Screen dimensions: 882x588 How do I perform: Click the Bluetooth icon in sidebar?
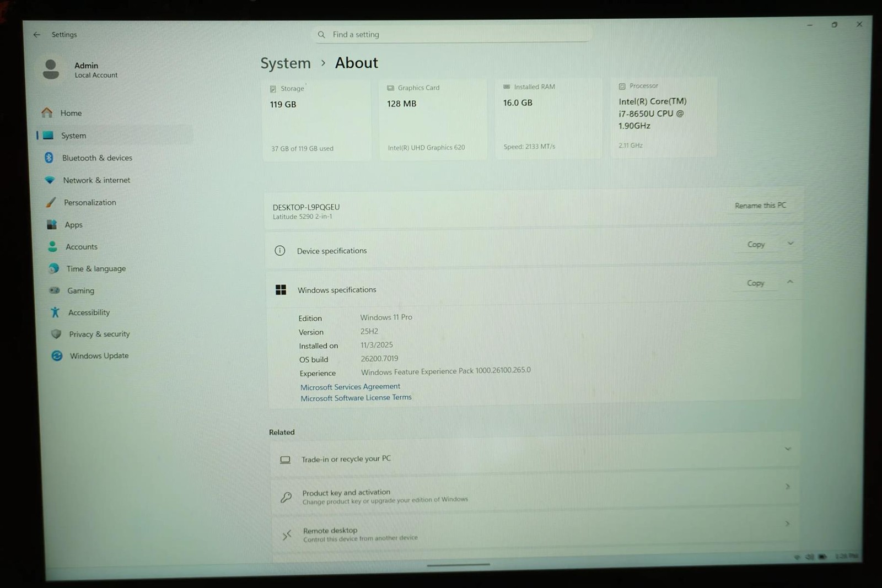point(49,158)
